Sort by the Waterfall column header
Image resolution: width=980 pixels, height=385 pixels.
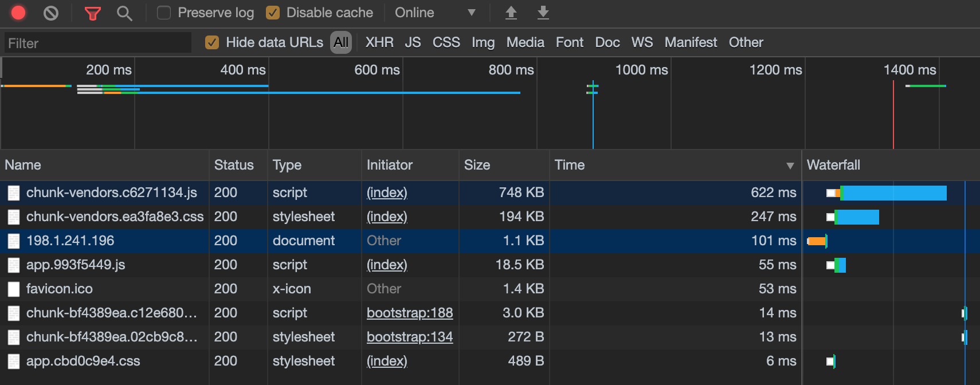click(x=833, y=166)
